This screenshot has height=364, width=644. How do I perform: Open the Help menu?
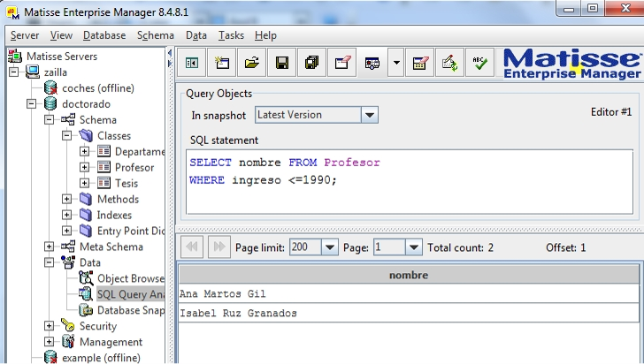(x=265, y=35)
